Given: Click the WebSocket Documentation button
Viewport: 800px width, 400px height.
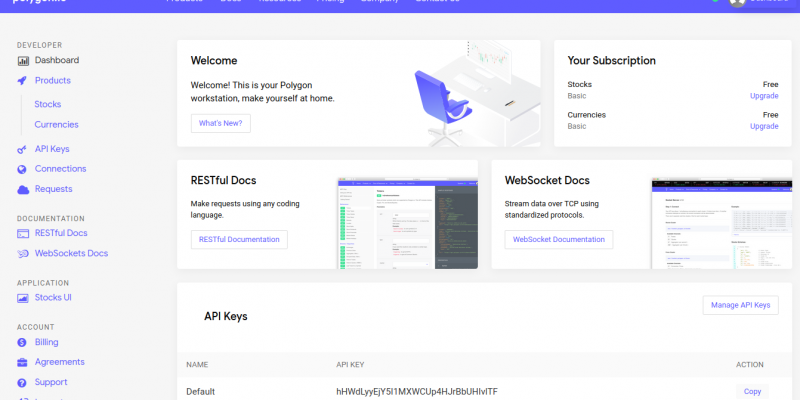Looking at the screenshot, I should pyautogui.click(x=559, y=240).
